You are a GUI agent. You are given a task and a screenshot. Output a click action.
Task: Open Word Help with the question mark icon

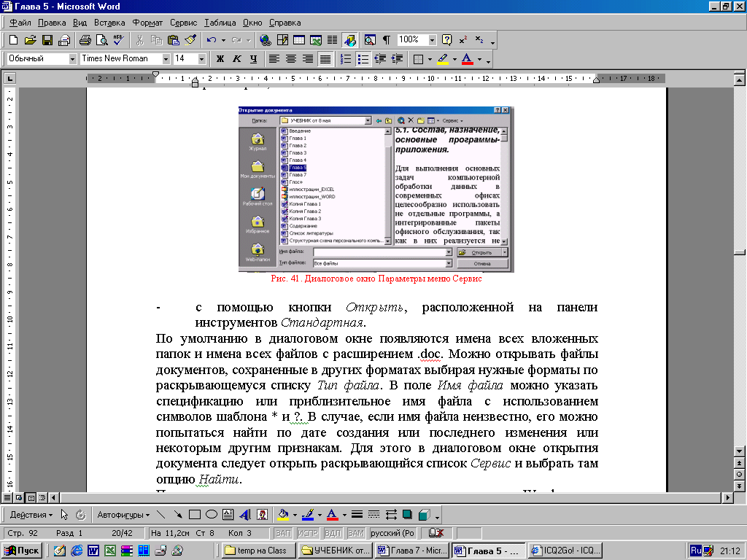click(447, 40)
